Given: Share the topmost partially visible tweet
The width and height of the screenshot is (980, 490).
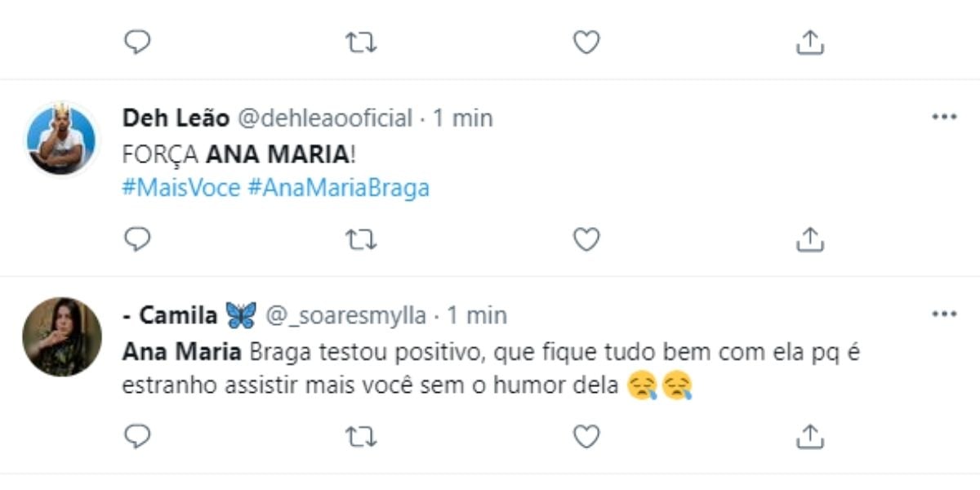Looking at the screenshot, I should (x=809, y=42).
